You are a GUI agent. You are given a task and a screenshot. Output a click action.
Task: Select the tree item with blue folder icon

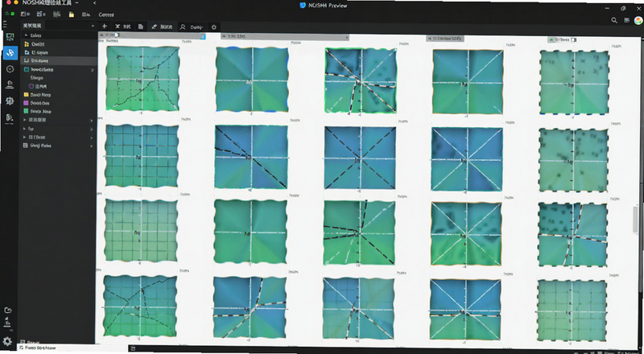(x=36, y=52)
